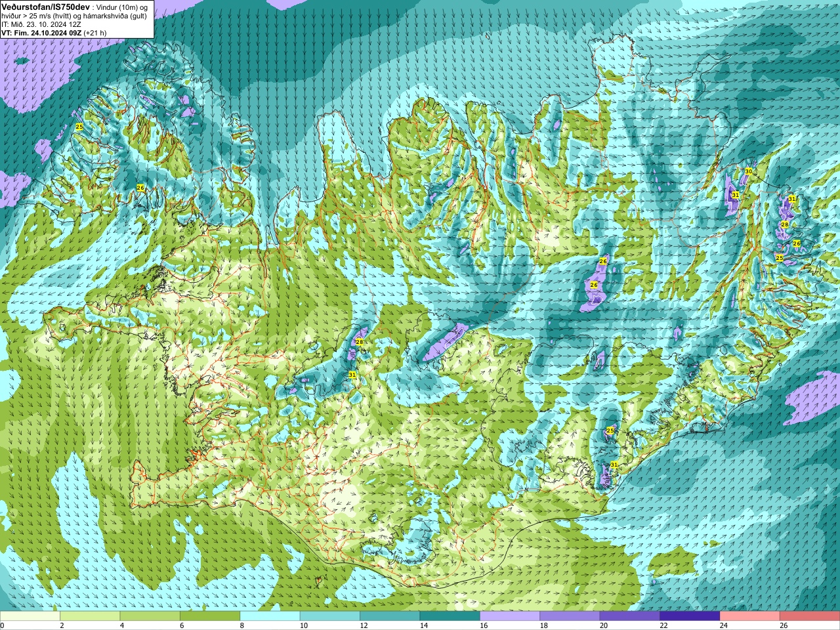The height and width of the screenshot is (630, 840).
Task: Click the yellow "30" peak gust label
Action: [x=748, y=171]
